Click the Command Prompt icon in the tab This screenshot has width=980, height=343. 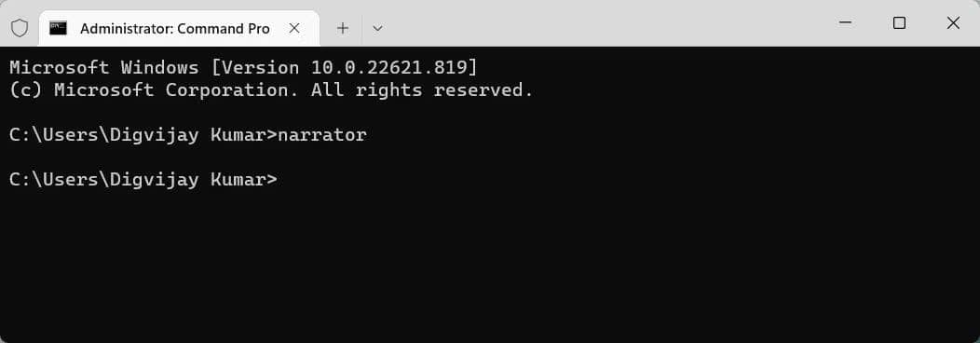[58, 28]
